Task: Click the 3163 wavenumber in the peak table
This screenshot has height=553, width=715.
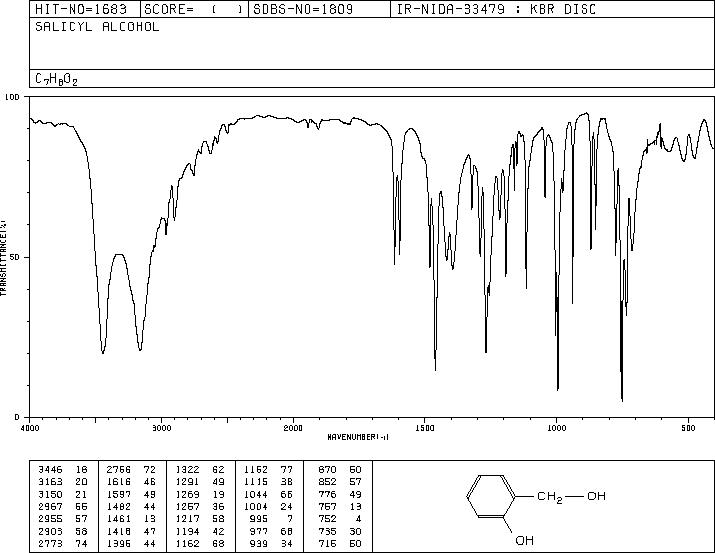Action: (x=50, y=482)
